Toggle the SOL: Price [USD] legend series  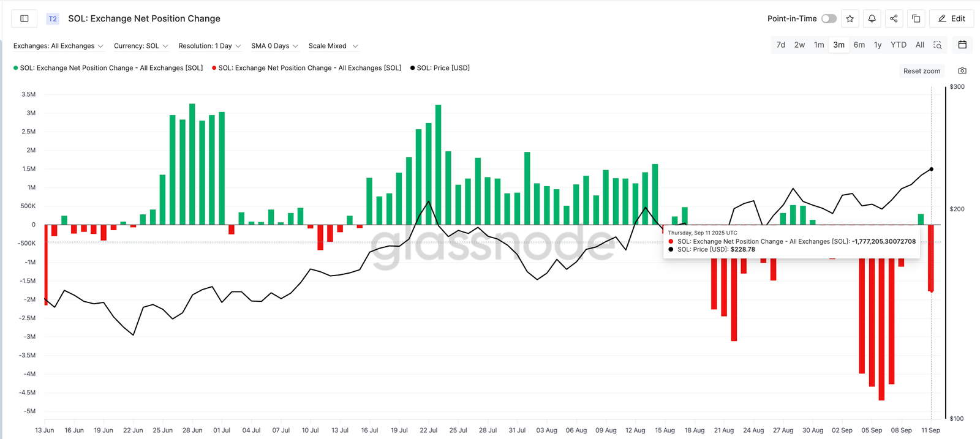click(440, 68)
